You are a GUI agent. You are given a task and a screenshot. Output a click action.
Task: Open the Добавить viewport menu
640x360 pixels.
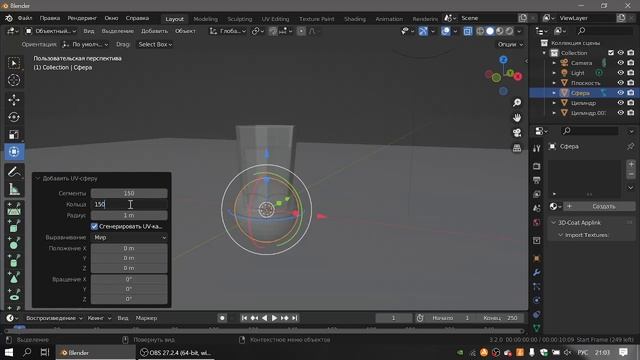[x=154, y=31]
